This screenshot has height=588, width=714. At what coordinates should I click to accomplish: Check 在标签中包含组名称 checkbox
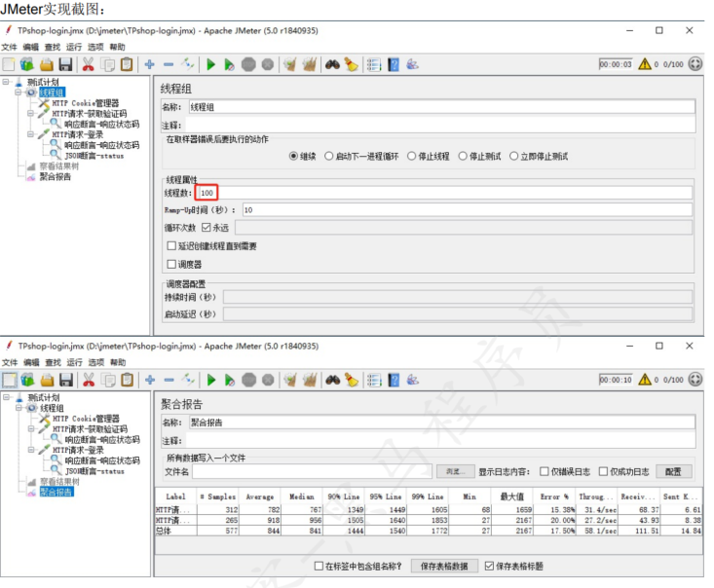pyautogui.click(x=319, y=567)
